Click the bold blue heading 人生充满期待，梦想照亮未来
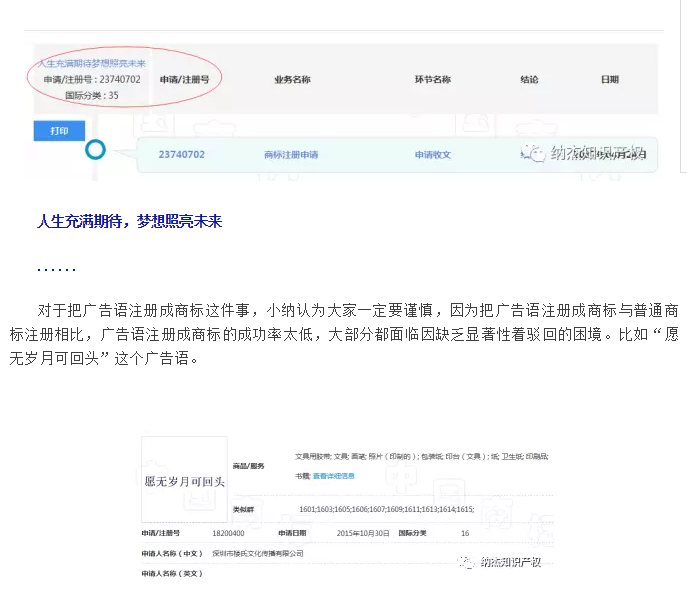687x610 pixels. (130, 221)
